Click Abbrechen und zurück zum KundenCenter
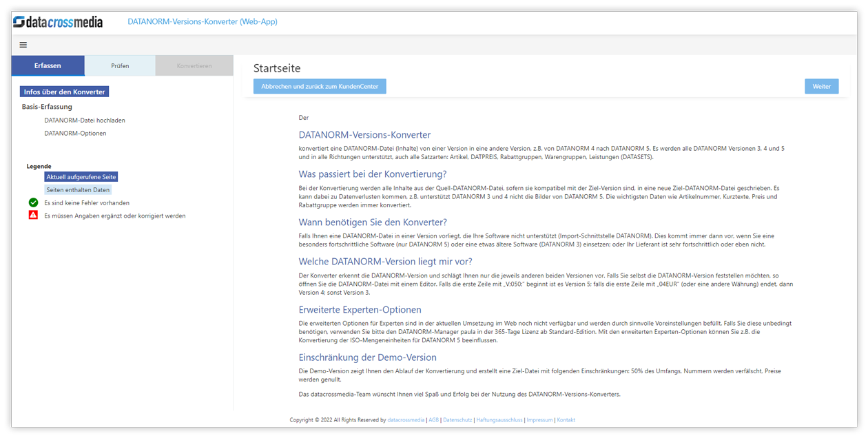 tap(320, 86)
